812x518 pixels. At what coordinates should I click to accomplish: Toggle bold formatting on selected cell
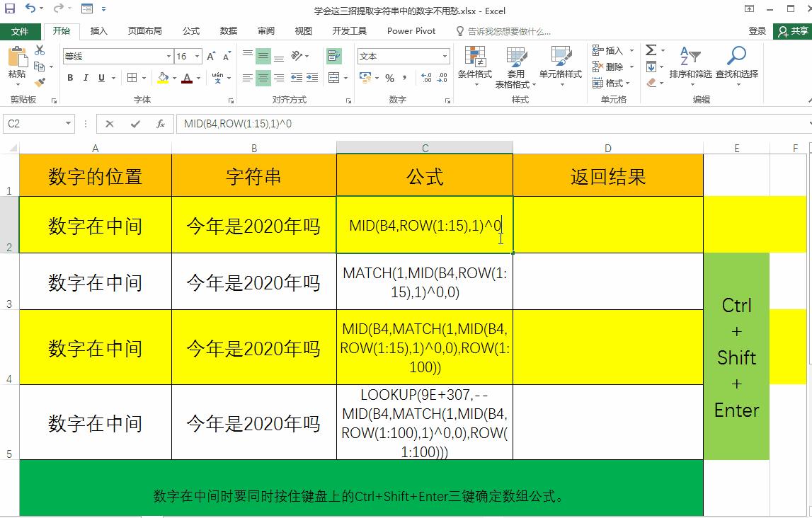(69, 78)
